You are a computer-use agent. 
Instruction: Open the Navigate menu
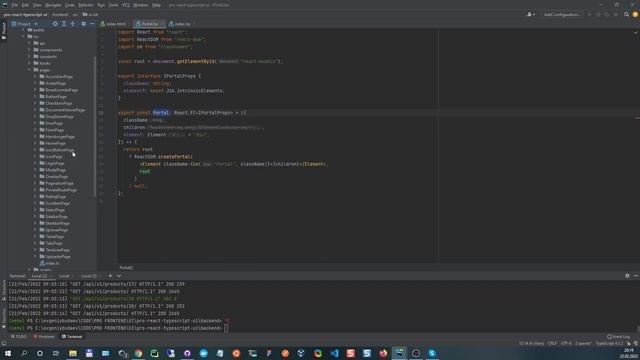pyautogui.click(x=53, y=5)
